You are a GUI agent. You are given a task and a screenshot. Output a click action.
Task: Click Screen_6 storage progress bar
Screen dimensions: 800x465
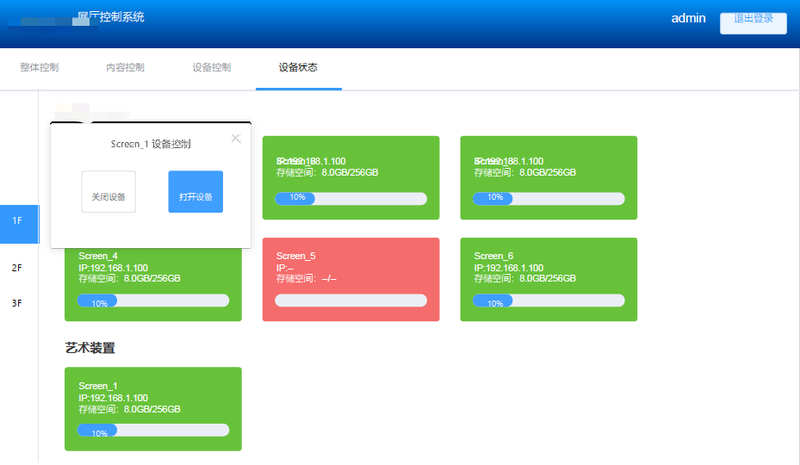coord(548,301)
